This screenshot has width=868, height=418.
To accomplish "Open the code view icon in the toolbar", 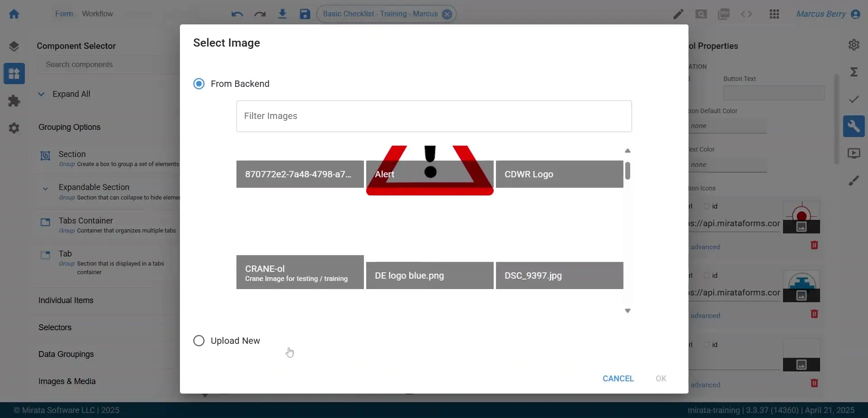I will [x=746, y=14].
